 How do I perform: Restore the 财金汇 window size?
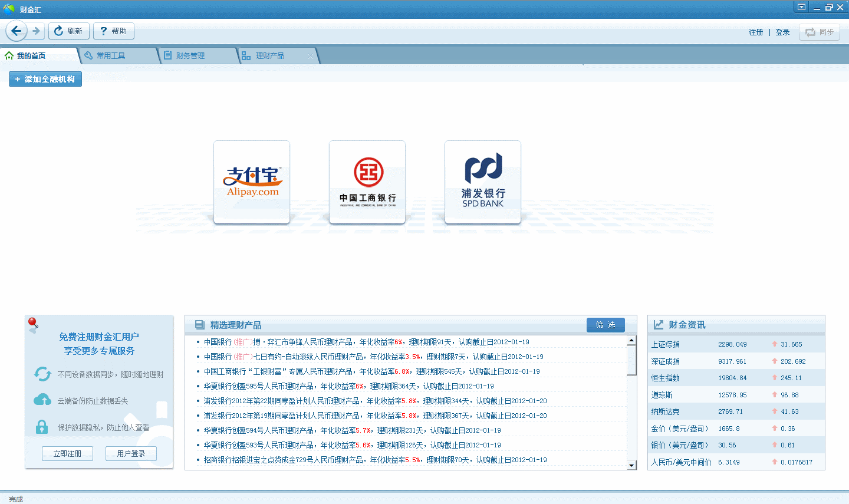coord(829,7)
